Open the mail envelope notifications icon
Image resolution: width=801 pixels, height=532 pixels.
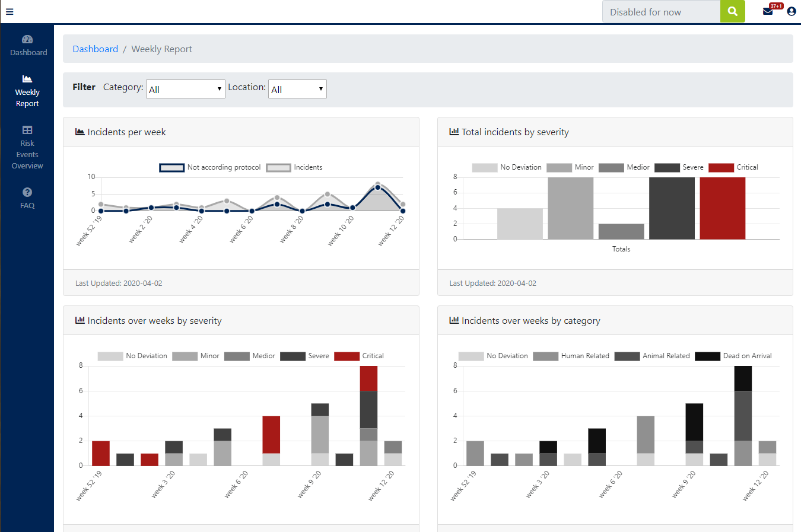(x=768, y=11)
